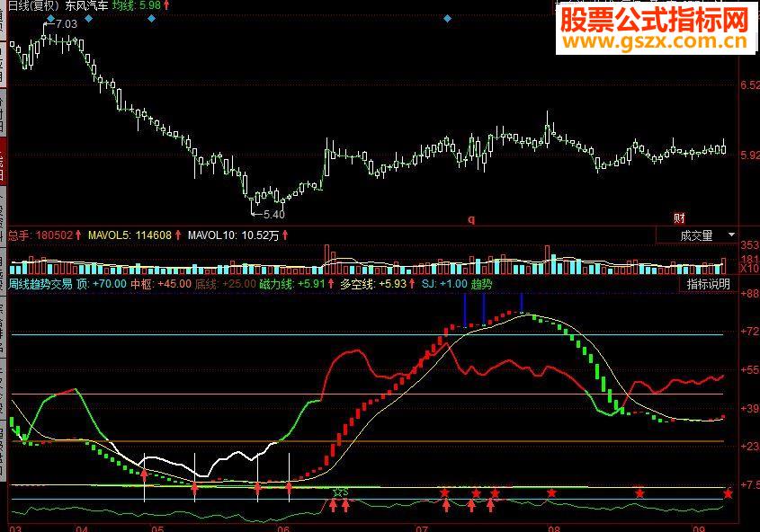Click the 底线: +25.00 parameter

click(226, 284)
